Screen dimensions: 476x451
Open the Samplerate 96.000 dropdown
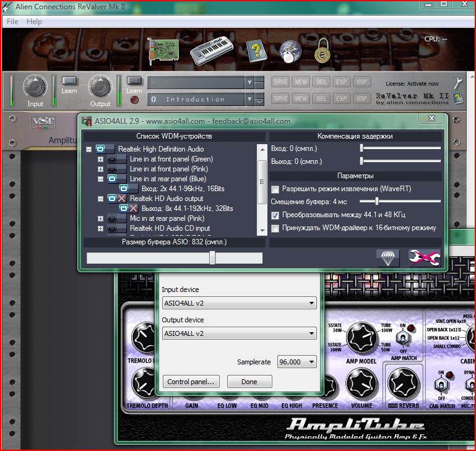tap(296, 362)
